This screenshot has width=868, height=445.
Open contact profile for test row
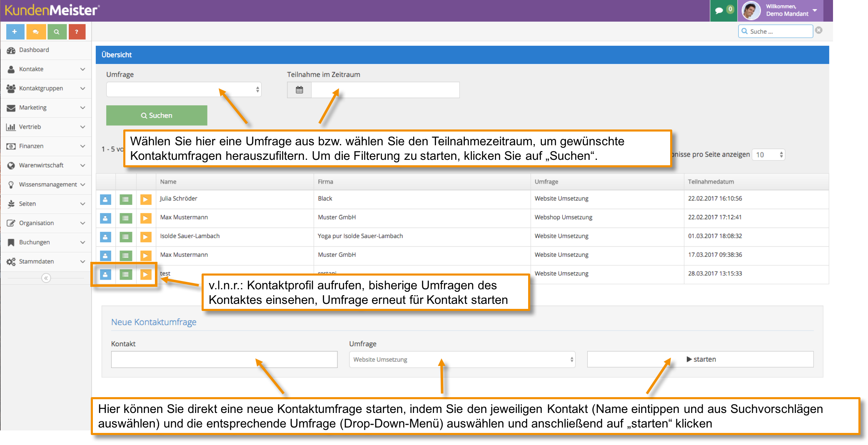[105, 274]
